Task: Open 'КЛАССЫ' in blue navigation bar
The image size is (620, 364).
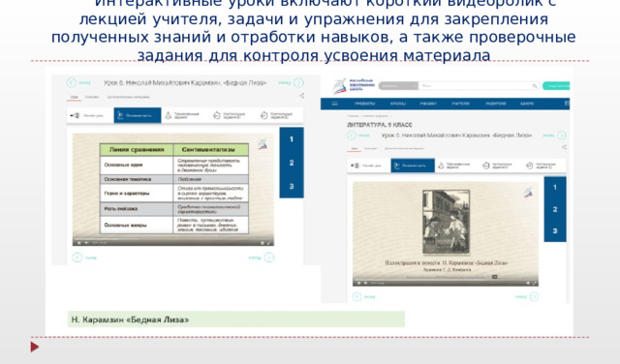Action: pyautogui.click(x=398, y=104)
